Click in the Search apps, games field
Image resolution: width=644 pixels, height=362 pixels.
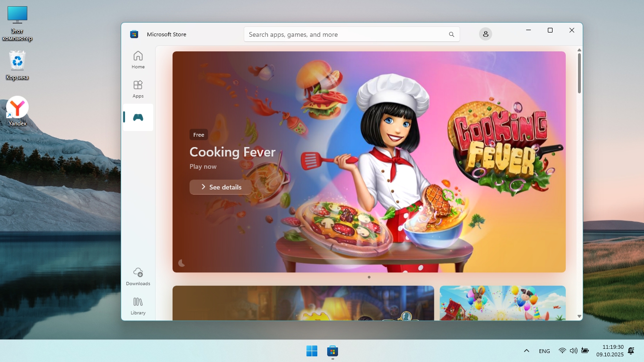tap(347, 34)
